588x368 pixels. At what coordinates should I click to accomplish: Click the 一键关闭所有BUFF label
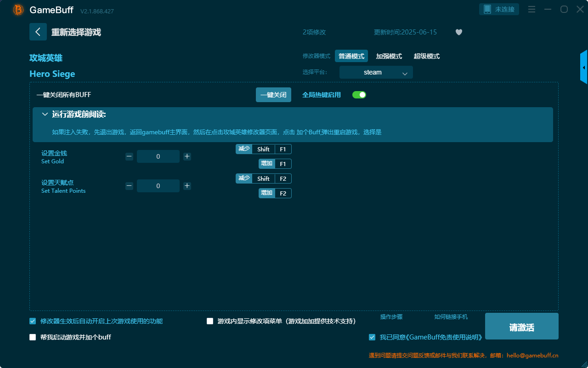click(64, 95)
